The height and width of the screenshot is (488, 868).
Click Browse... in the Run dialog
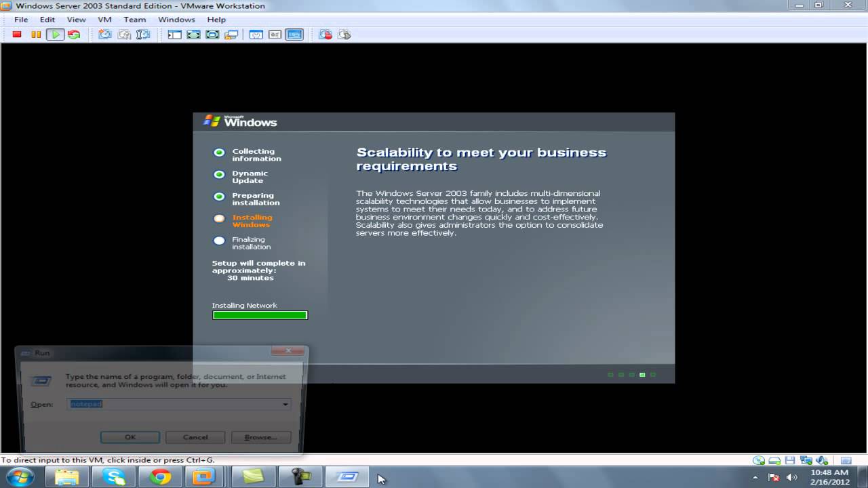261,437
